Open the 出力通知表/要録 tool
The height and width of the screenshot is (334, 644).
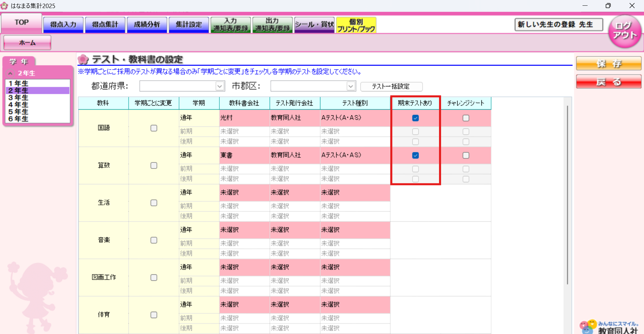[272, 25]
